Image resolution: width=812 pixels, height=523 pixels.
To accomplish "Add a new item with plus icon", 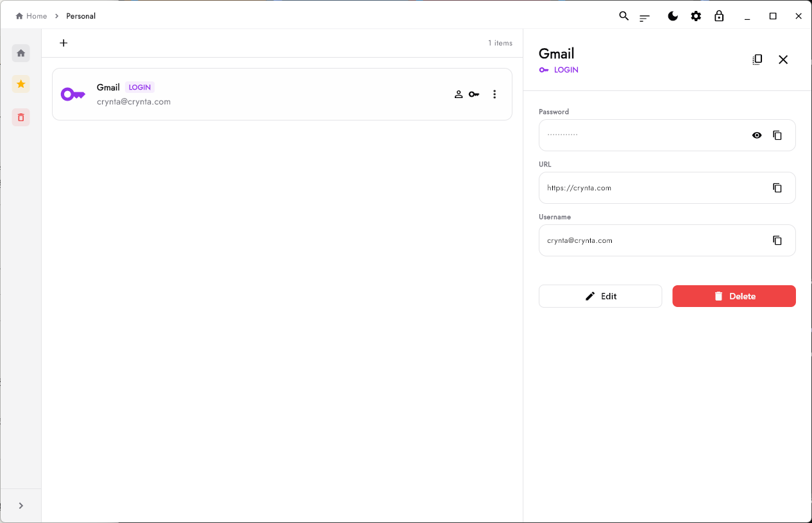I will [x=63, y=43].
